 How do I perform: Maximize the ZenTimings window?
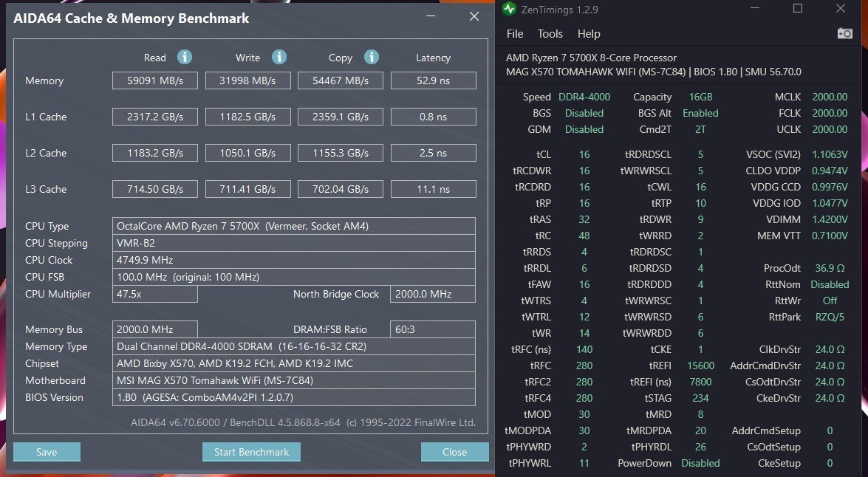798,8
